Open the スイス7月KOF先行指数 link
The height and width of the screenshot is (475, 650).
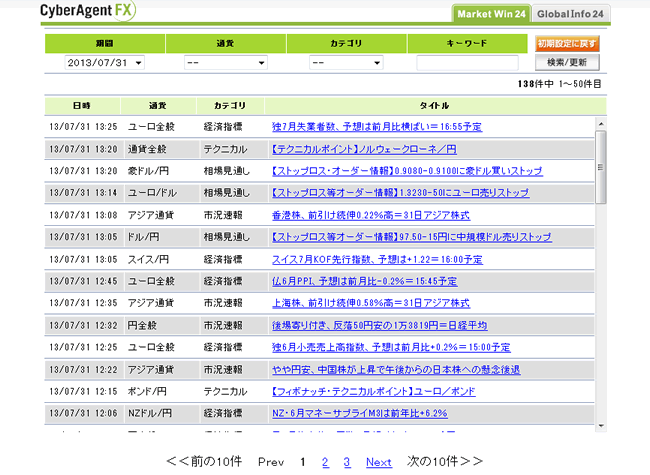click(377, 259)
